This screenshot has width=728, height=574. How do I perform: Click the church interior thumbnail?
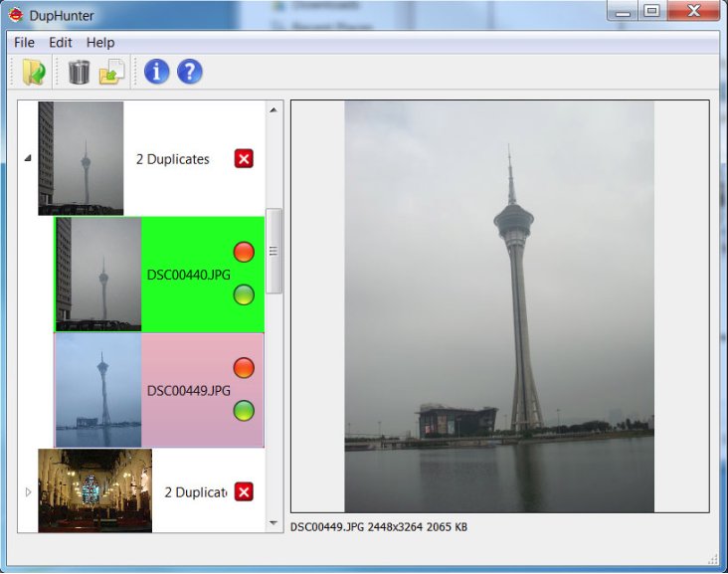tap(94, 490)
